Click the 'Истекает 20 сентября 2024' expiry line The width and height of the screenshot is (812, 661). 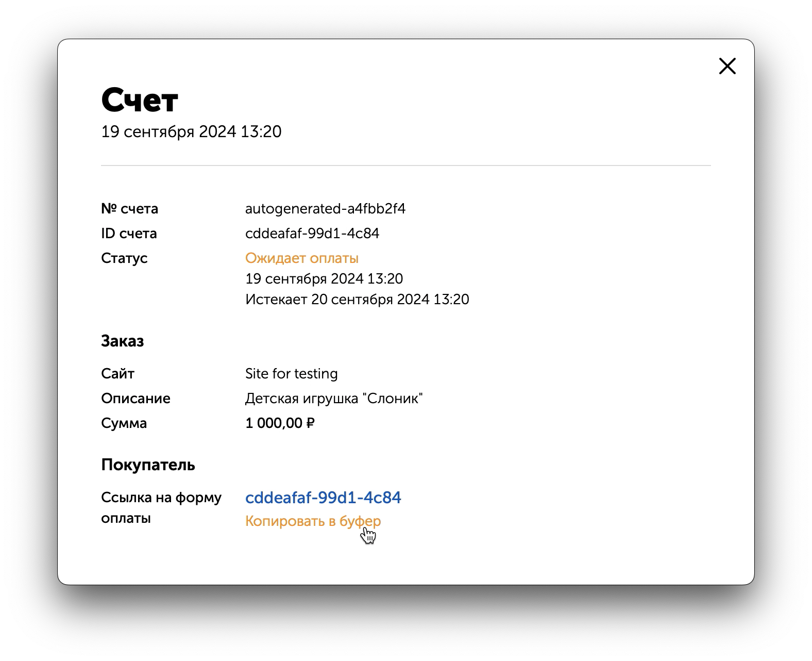(x=357, y=300)
